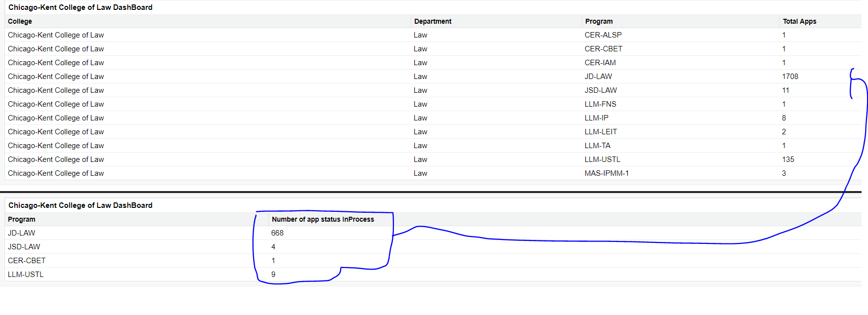
Task: Click the "Department" column header
Action: [x=433, y=21]
